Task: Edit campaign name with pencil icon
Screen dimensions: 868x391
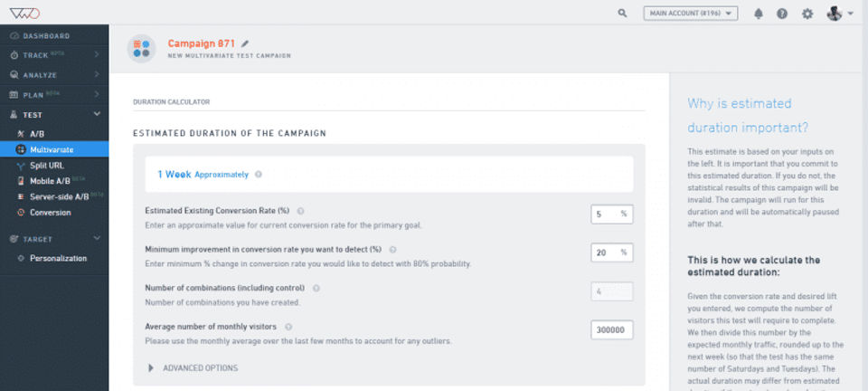Action: pyautogui.click(x=245, y=43)
